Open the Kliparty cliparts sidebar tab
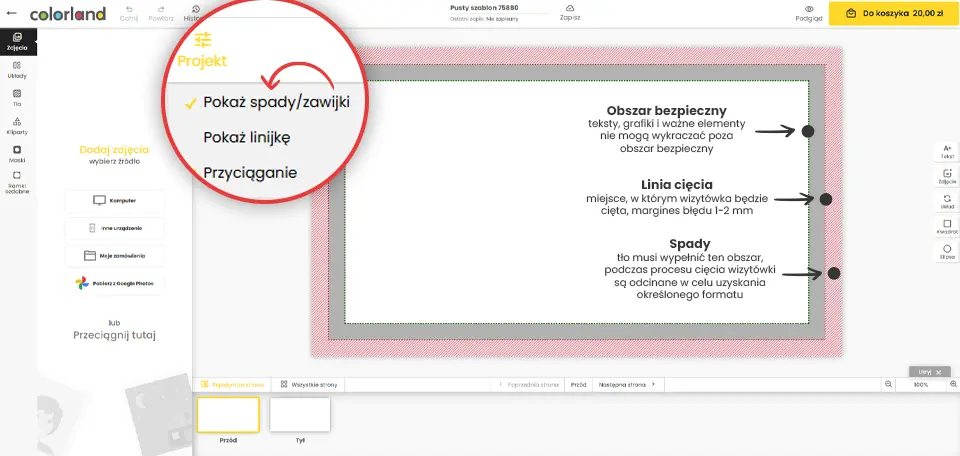 [17, 126]
